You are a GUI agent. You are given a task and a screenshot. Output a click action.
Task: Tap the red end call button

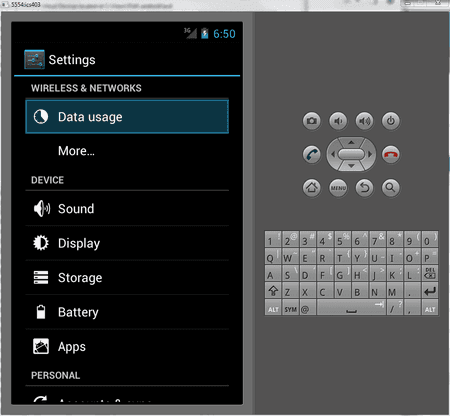pyautogui.click(x=391, y=154)
